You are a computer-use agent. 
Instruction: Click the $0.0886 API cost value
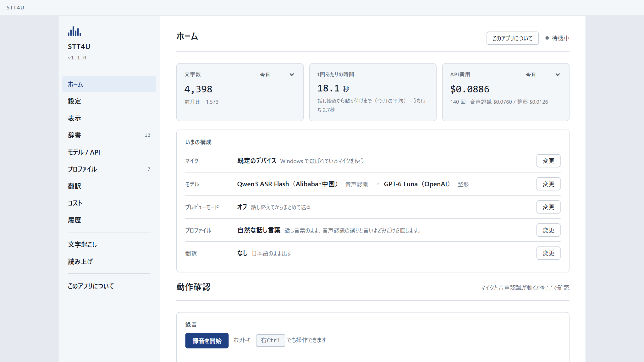click(470, 89)
